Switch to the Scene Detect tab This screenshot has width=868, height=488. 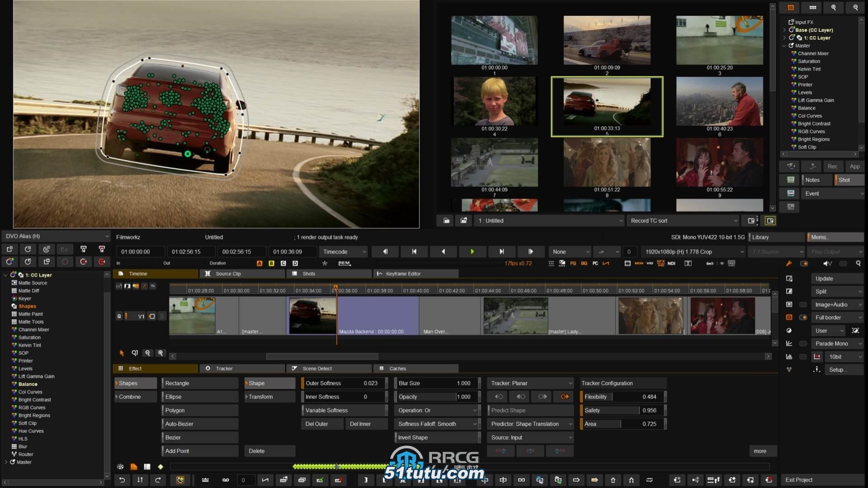pos(329,369)
